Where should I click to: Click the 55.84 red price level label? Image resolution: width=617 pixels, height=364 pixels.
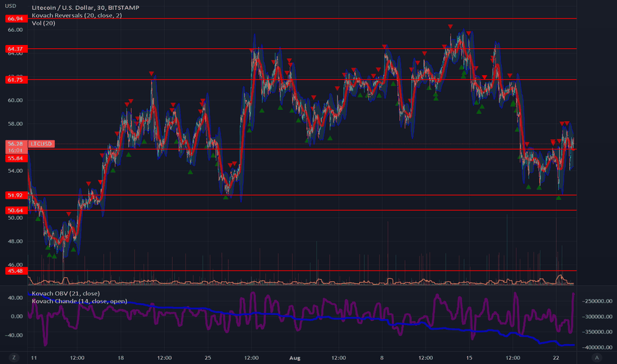[16, 158]
